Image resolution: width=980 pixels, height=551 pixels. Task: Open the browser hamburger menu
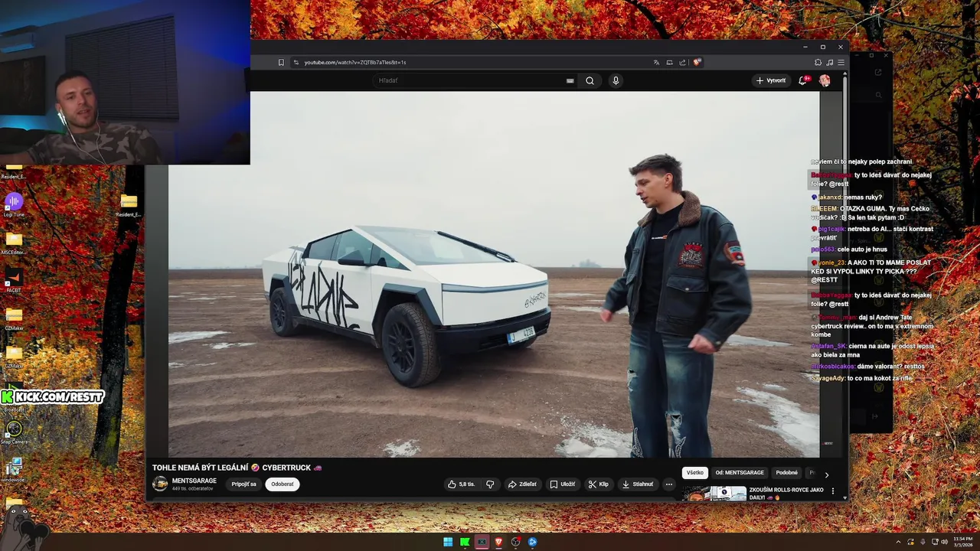(841, 62)
